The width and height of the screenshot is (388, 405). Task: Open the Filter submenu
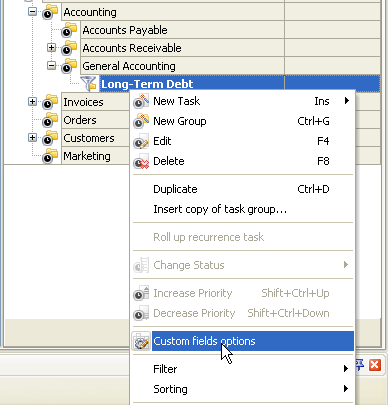[x=243, y=369]
